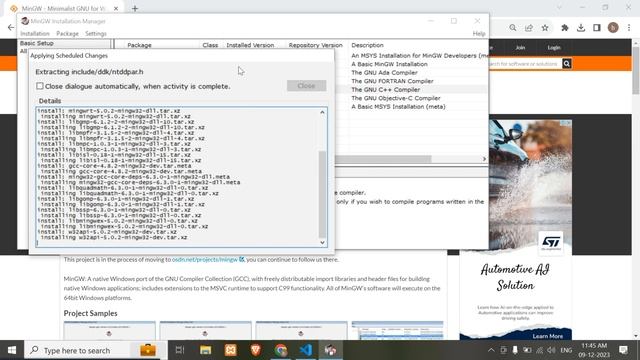This screenshot has height=360, width=640.
Task: Click the first project sample thumbnail
Action: click(x=109, y=330)
